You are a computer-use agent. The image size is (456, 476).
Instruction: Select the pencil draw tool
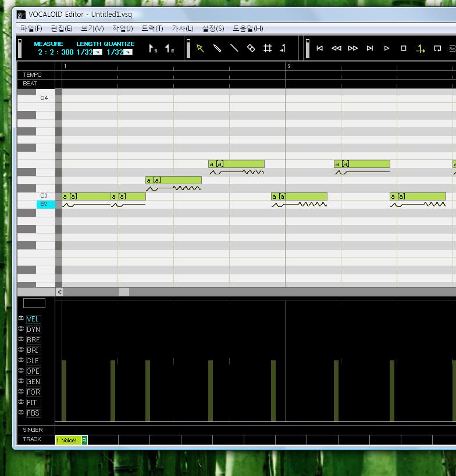(217, 49)
